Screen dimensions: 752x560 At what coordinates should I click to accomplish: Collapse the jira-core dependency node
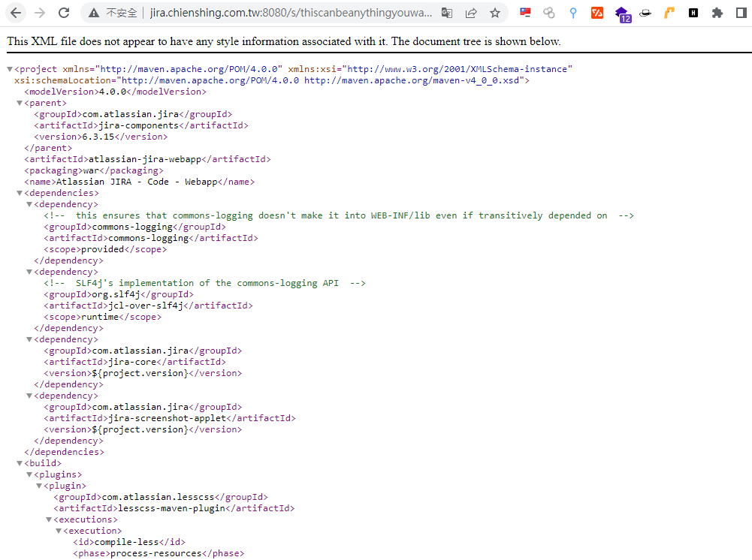point(29,339)
